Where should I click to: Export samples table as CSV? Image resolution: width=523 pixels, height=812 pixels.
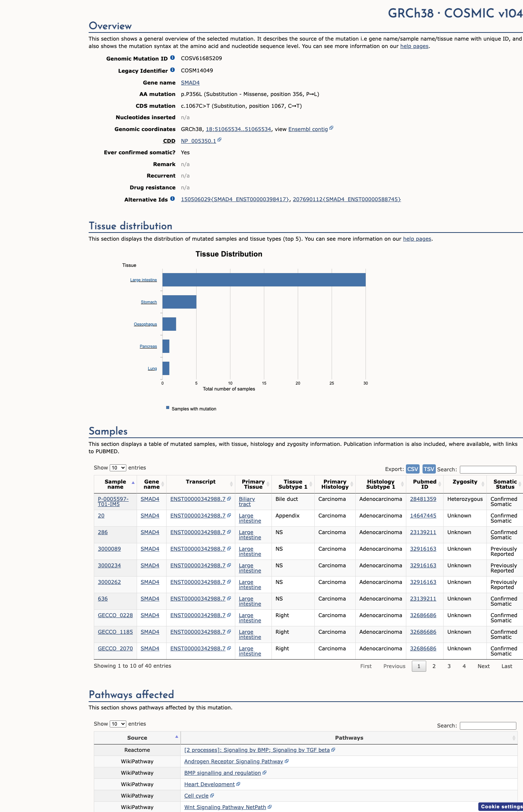(413, 469)
